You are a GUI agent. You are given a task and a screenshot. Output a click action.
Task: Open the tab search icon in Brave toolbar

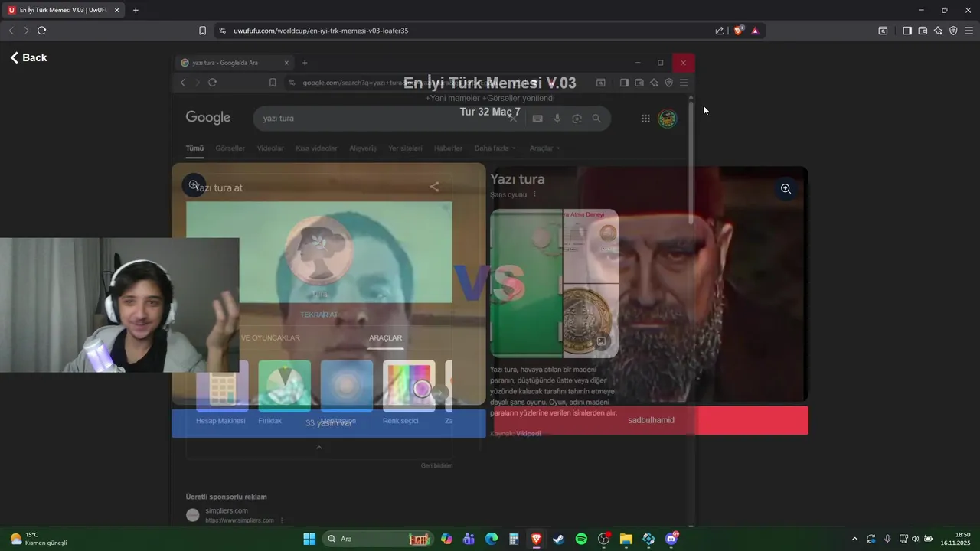click(x=883, y=31)
